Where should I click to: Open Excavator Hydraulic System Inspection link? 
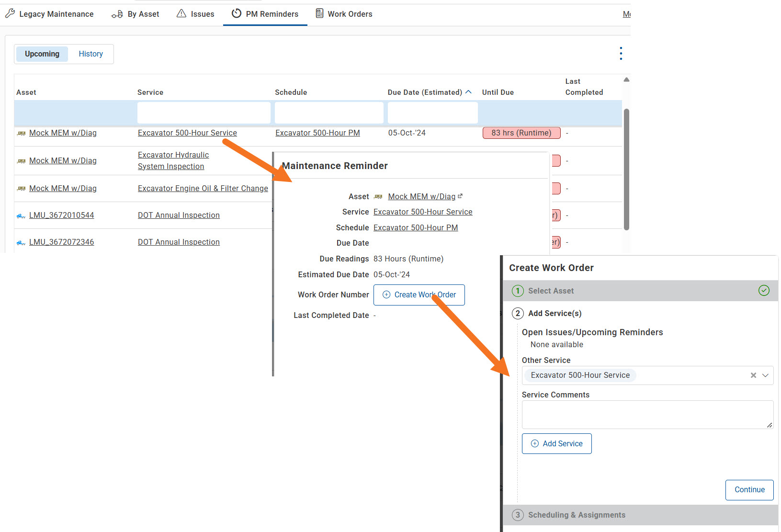coord(173,161)
